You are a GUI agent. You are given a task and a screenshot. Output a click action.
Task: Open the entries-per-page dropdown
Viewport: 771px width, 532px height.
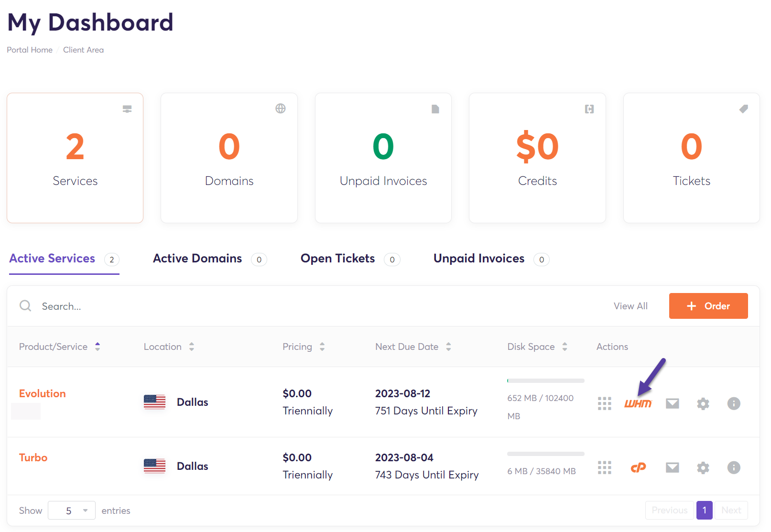coord(72,510)
